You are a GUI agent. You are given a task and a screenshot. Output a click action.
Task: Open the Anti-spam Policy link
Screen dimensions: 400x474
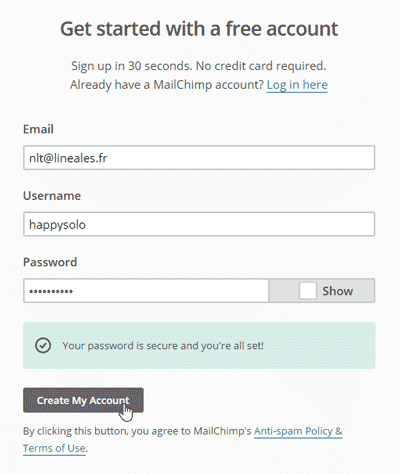(x=298, y=431)
